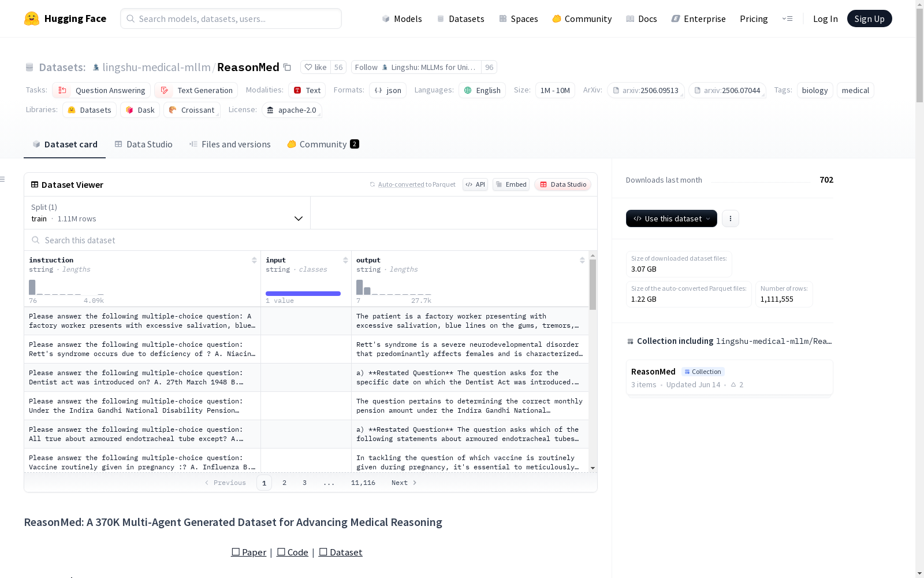Click the Search this dataset field

pyautogui.click(x=311, y=240)
